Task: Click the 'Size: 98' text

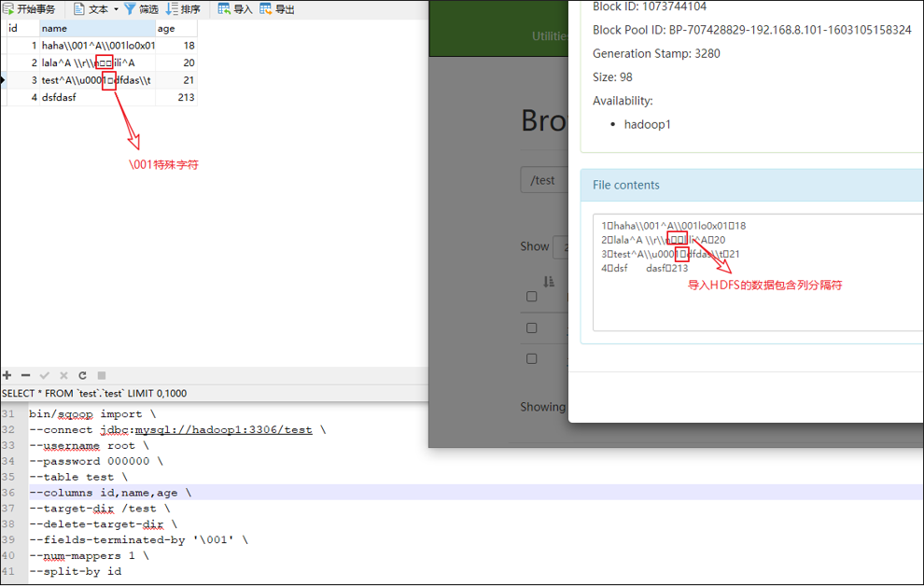Action: point(612,77)
